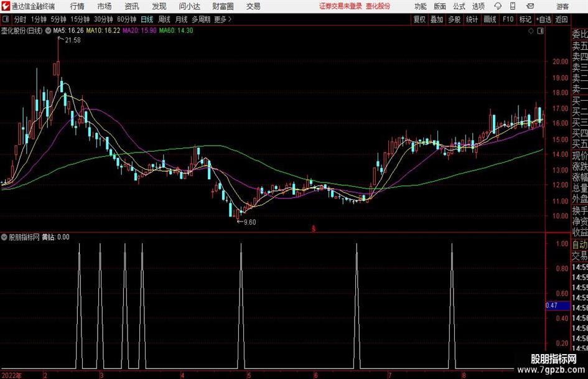Open the 公式 menu

pyautogui.click(x=459, y=6)
